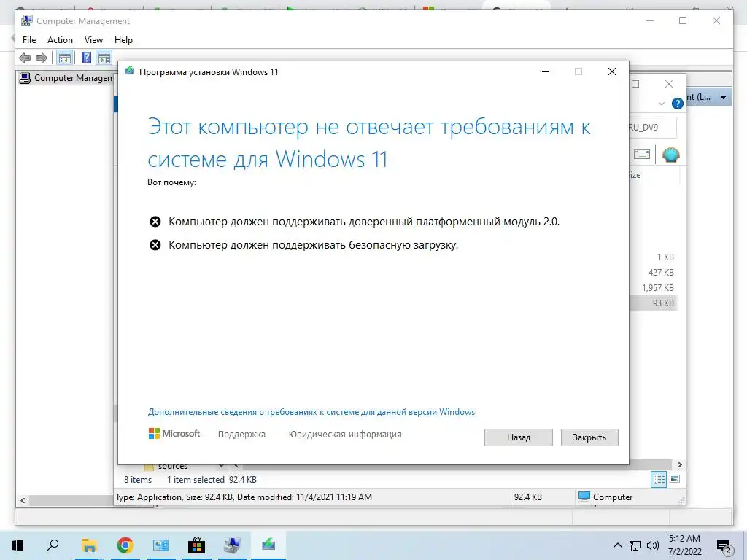Click the Back arrow in Computer Management toolbar
This screenshot has height=560, width=747.
(25, 58)
